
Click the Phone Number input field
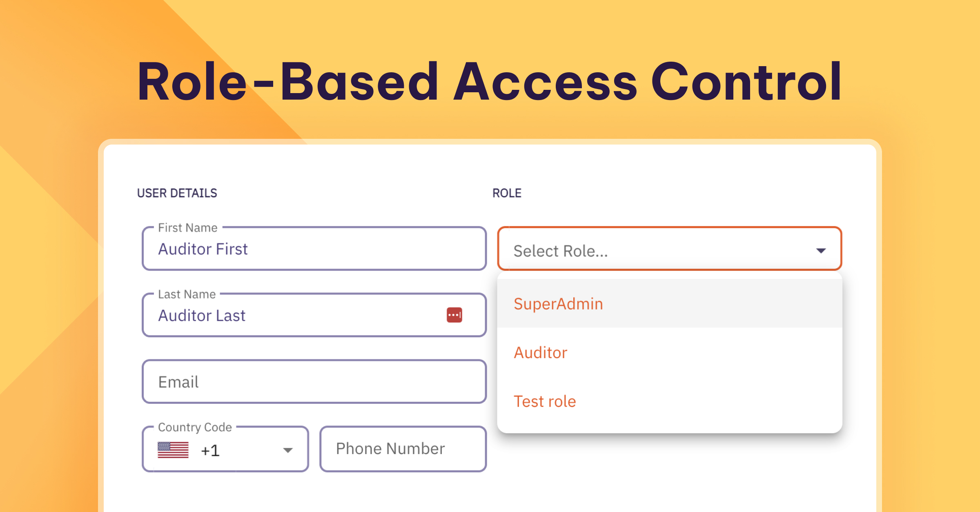point(403,449)
